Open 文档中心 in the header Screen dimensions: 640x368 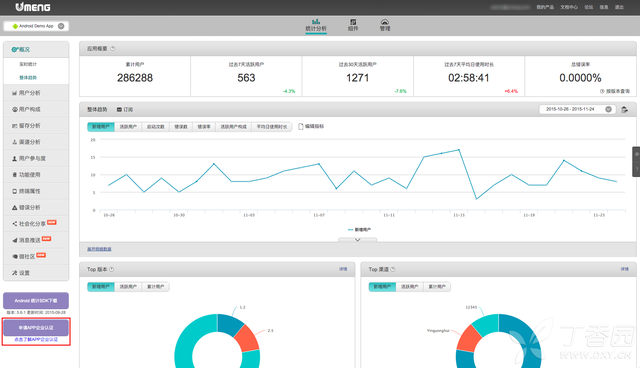(569, 7)
